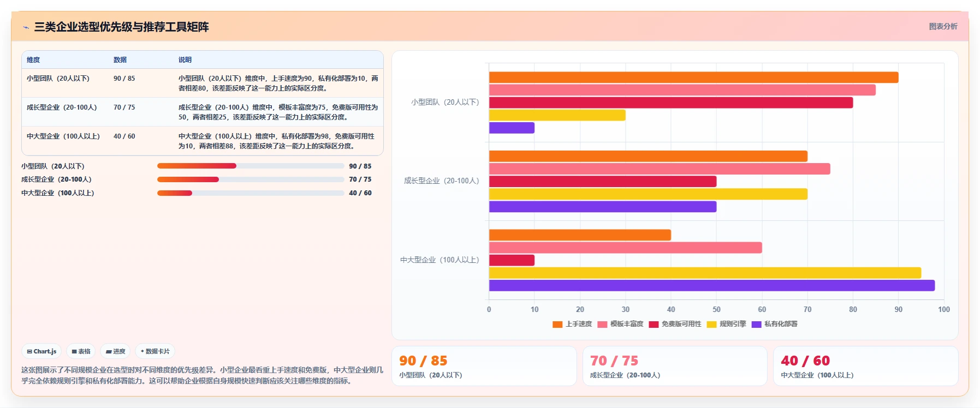980x408 pixels.
Task: Toggle 规则引擎 legend yellow swatch
Action: 711,324
